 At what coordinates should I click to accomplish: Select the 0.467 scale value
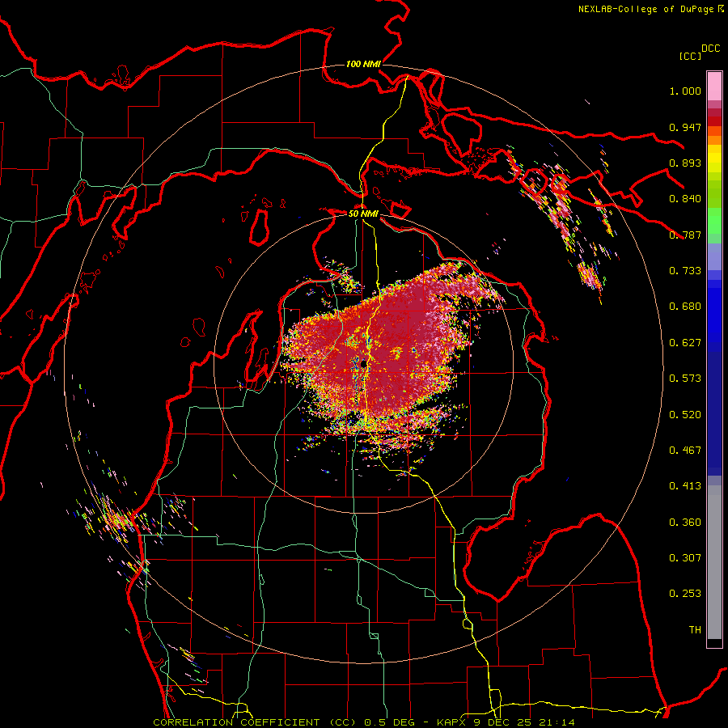(685, 451)
